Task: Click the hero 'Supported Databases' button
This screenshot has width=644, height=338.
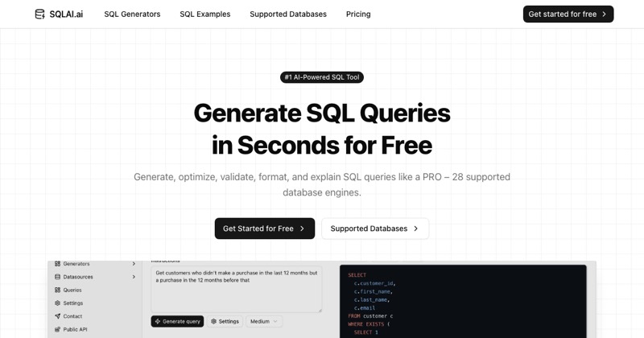Action: (x=375, y=229)
